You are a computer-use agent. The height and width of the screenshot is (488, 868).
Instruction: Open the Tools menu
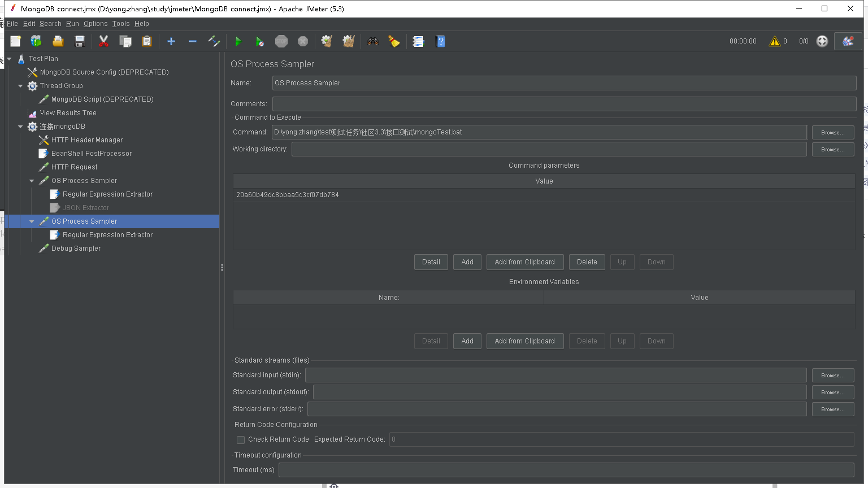(x=121, y=24)
